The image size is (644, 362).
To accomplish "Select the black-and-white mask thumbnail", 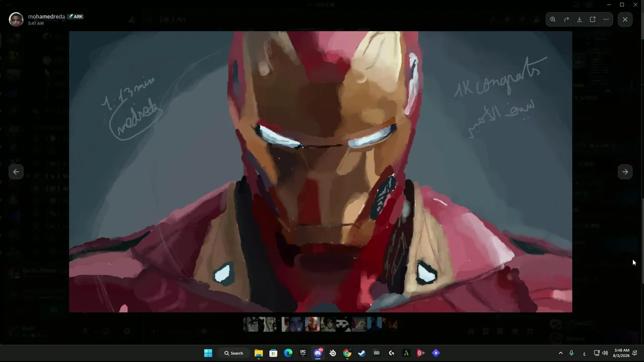I will tap(343, 324).
